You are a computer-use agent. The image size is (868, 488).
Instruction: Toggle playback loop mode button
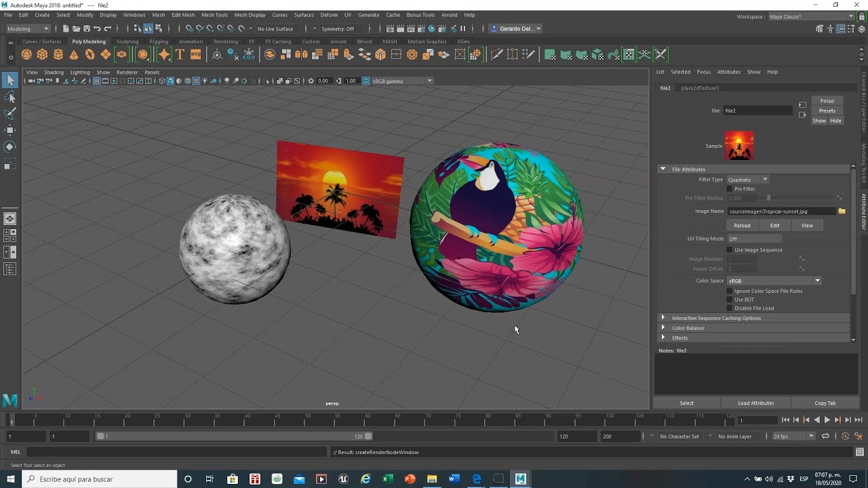tap(825, 436)
